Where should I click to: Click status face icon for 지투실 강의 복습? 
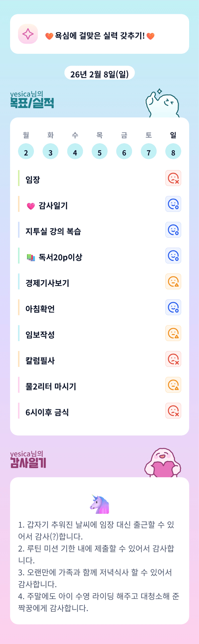coord(173,230)
